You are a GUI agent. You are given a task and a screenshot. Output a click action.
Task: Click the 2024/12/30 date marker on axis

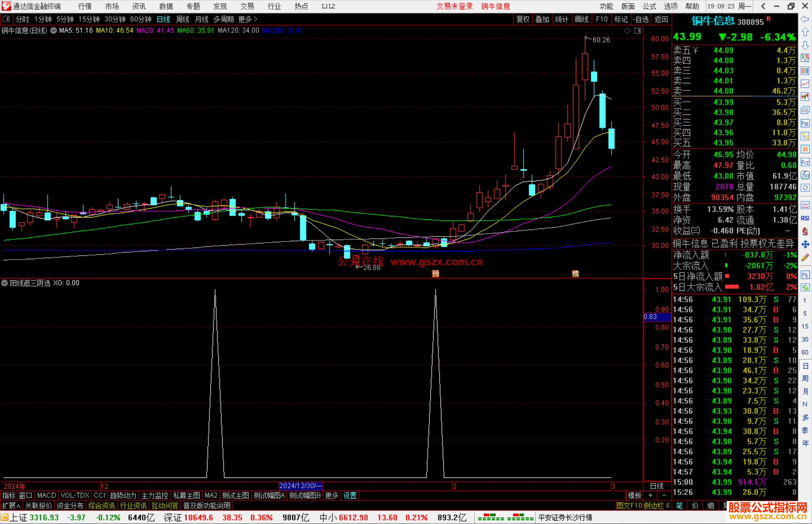(301, 486)
